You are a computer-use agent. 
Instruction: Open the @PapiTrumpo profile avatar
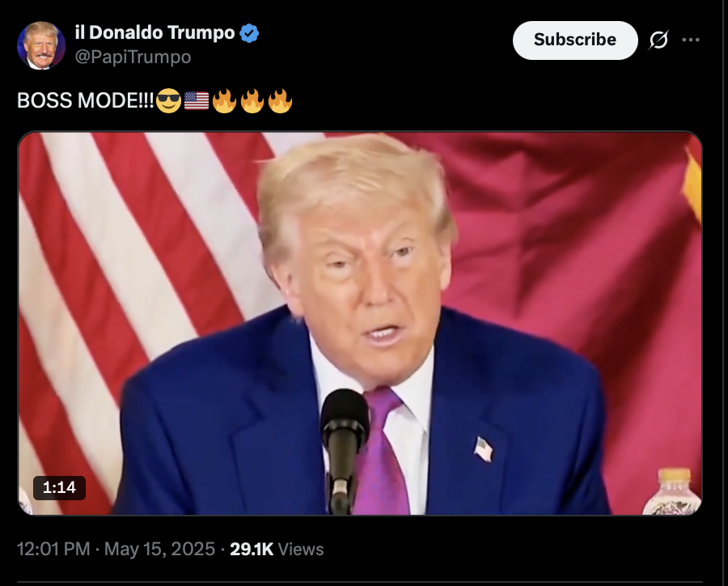tap(41, 45)
